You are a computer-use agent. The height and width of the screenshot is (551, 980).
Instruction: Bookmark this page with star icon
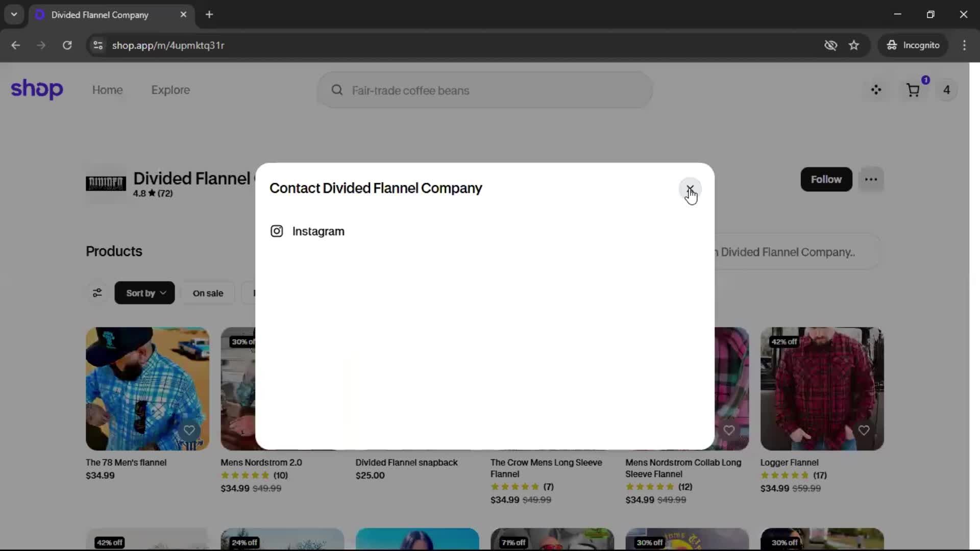tap(854, 45)
